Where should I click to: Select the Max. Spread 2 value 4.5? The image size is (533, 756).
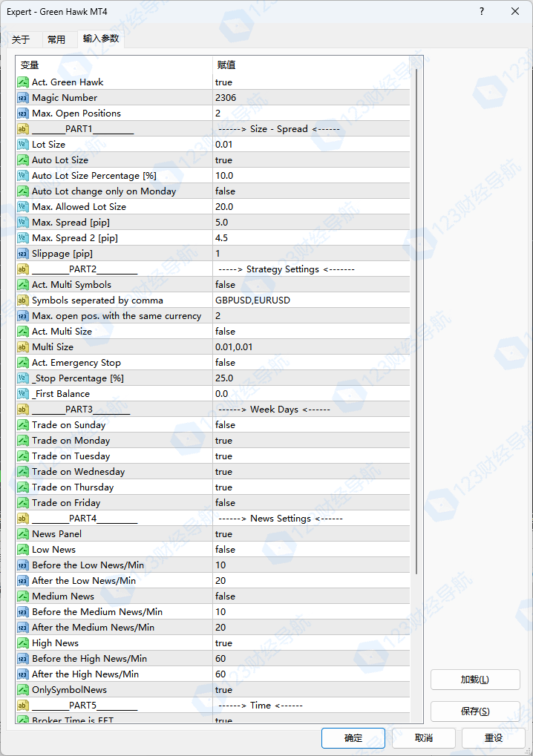pos(221,238)
